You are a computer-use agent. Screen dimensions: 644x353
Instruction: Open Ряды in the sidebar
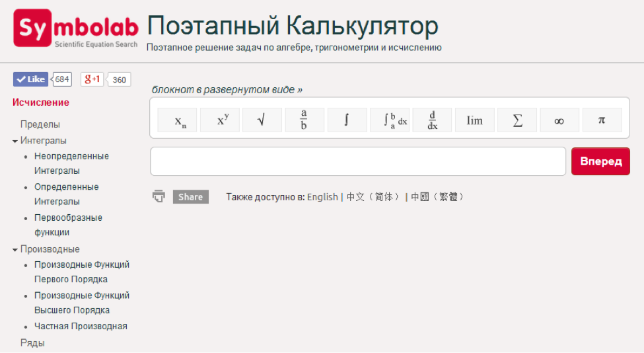(32, 342)
